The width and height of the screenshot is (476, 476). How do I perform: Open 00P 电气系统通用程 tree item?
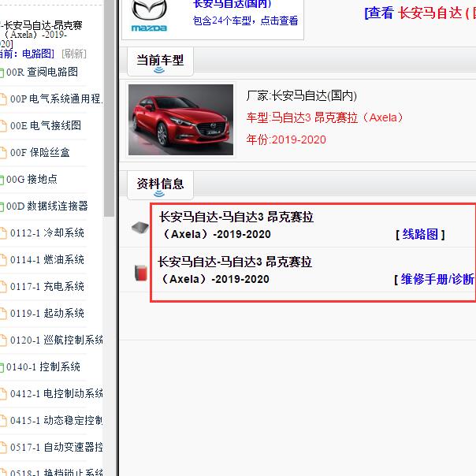(57, 99)
